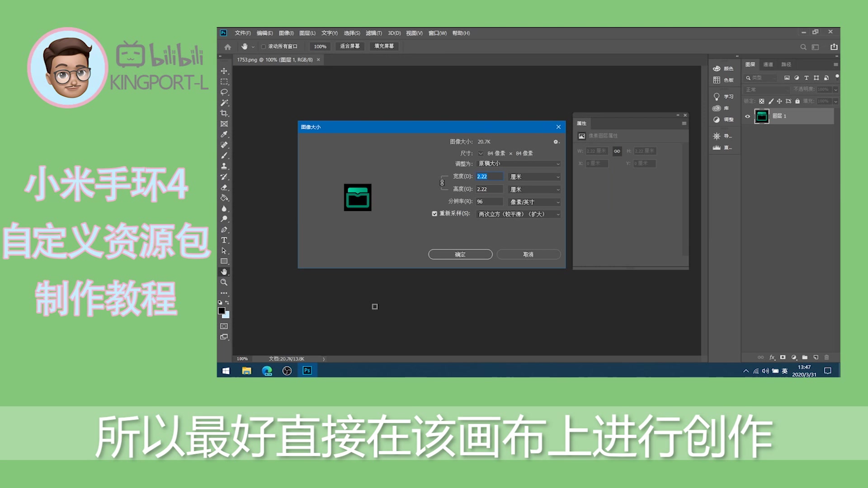Hide Layer 1 with the eye icon

[x=747, y=117]
